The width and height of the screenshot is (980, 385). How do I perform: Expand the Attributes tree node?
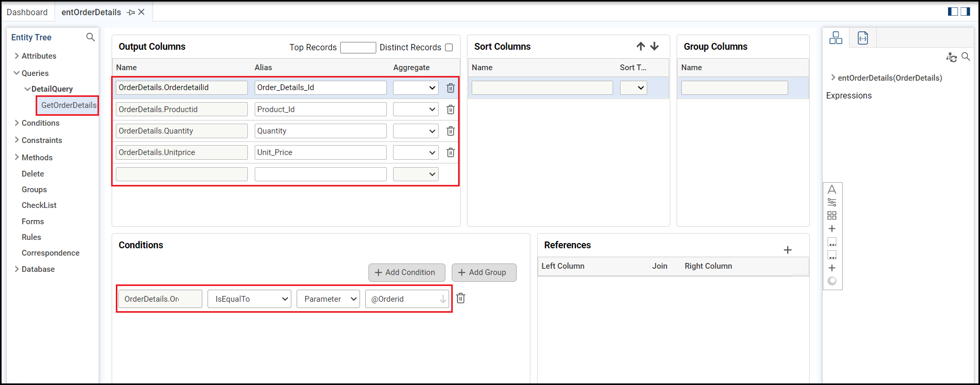[17, 56]
